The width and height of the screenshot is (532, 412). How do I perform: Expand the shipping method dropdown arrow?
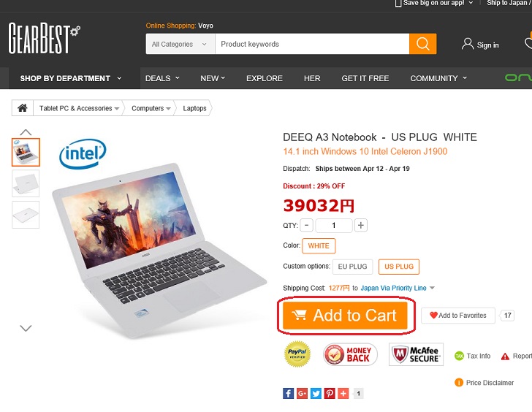433,288
